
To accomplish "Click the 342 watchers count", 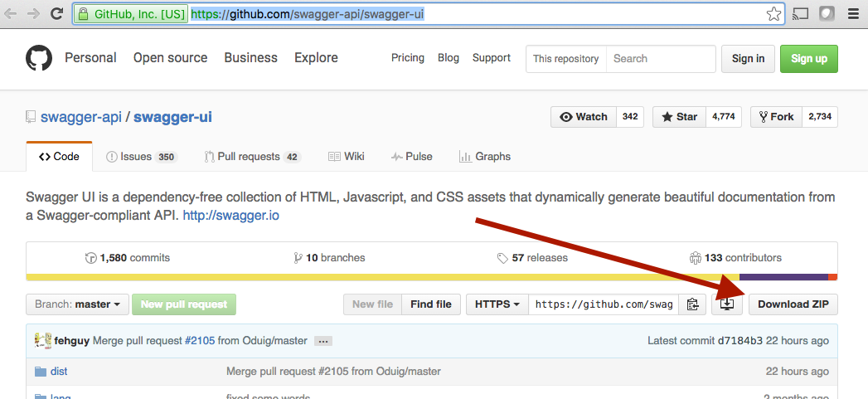I will [x=630, y=117].
